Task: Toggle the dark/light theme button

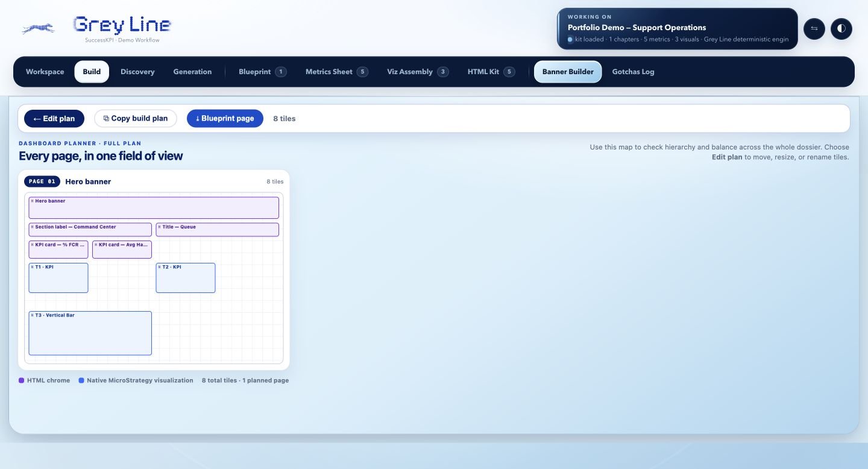Action: 841,28
